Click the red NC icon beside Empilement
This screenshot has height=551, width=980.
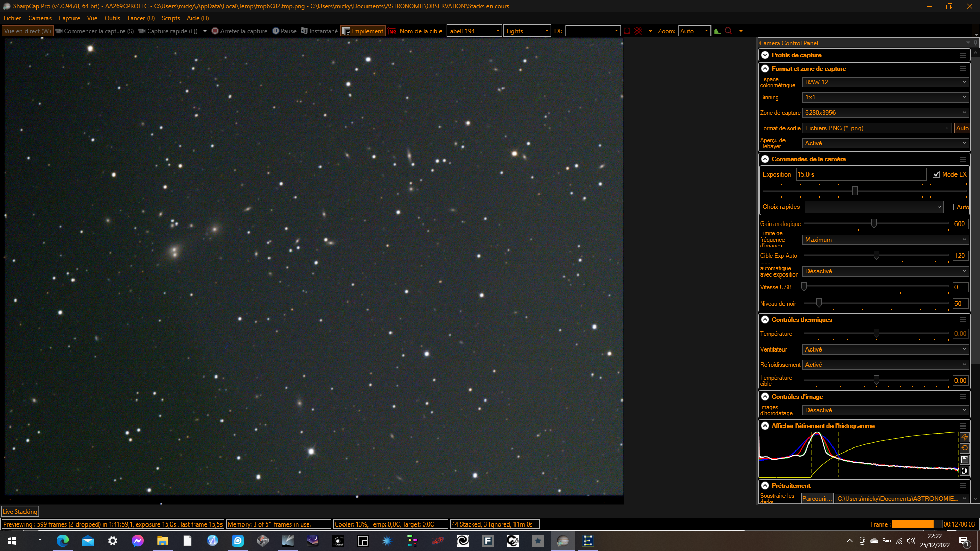pyautogui.click(x=392, y=31)
